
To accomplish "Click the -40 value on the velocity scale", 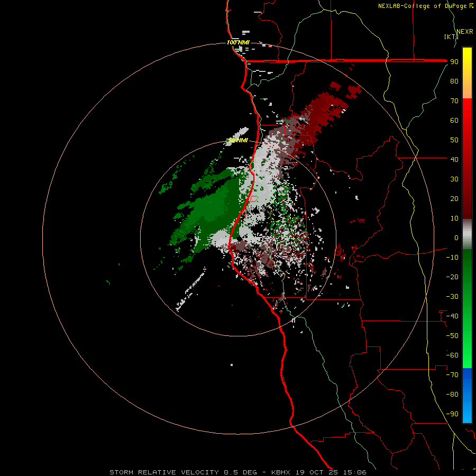I will (x=452, y=316).
